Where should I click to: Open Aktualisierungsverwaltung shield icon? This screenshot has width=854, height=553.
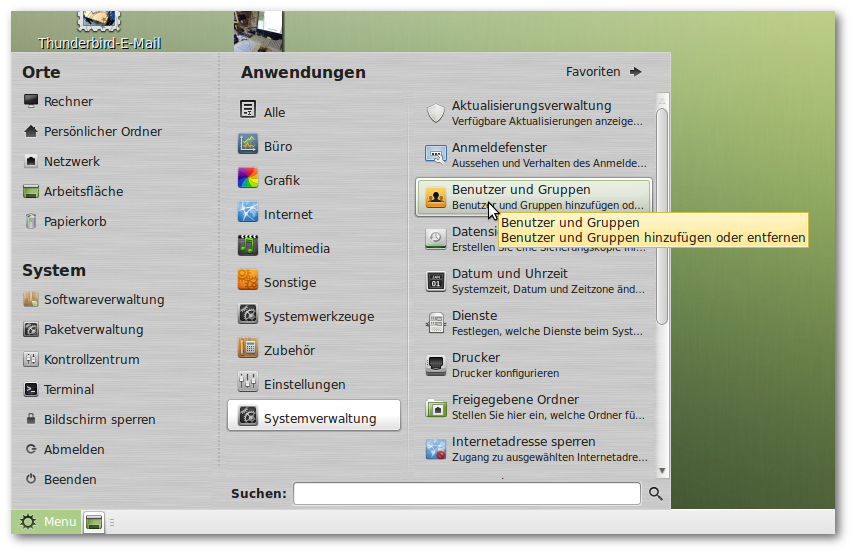[x=435, y=113]
